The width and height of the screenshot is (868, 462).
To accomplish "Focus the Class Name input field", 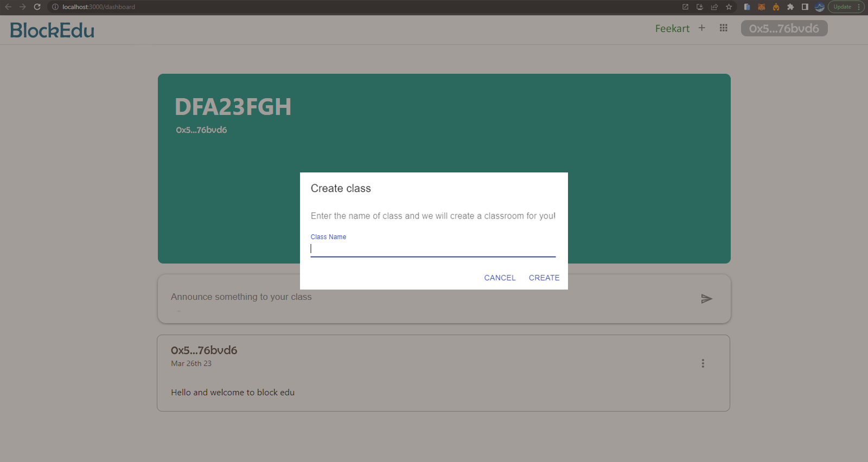I will [x=433, y=249].
